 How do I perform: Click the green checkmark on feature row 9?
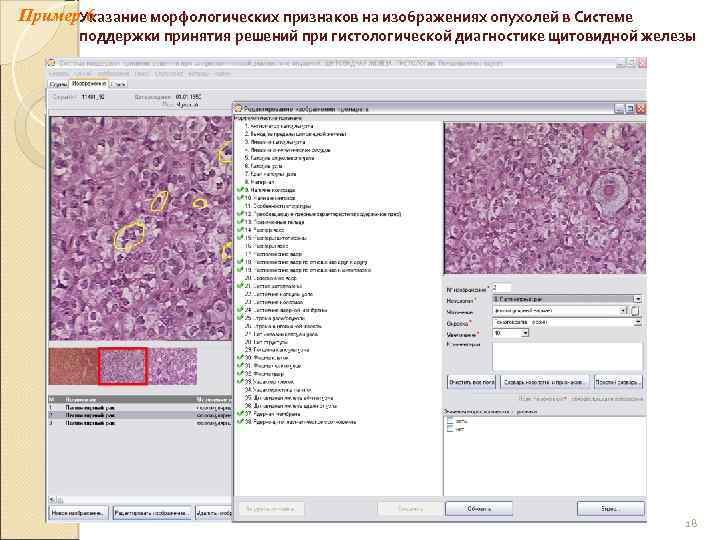coord(240,190)
